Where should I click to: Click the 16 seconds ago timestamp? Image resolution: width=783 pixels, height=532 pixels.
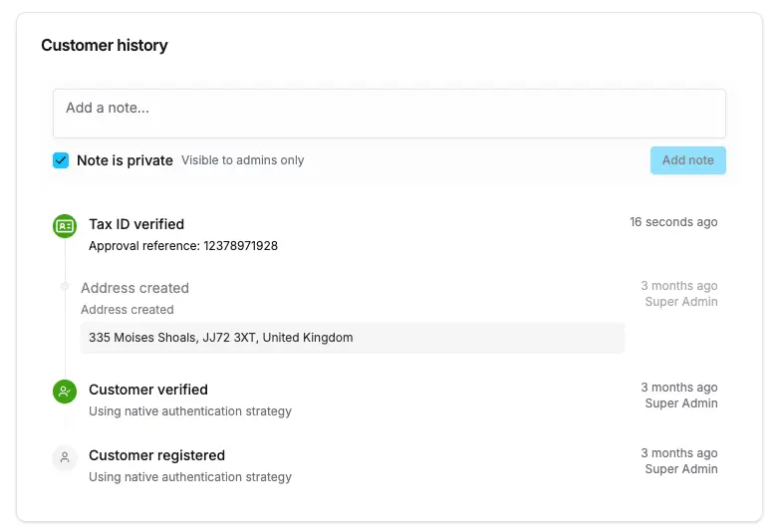tap(672, 222)
